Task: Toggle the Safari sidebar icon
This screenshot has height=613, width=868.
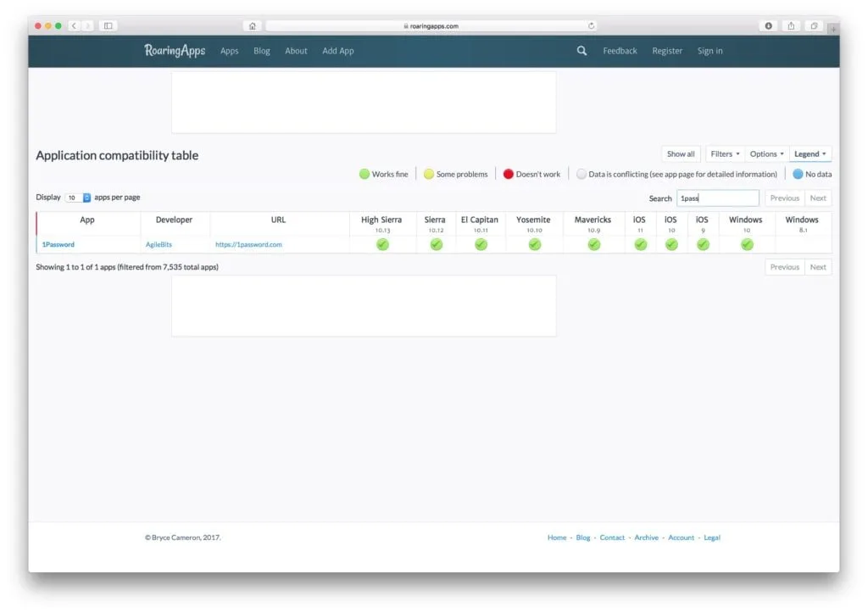Action: click(108, 26)
